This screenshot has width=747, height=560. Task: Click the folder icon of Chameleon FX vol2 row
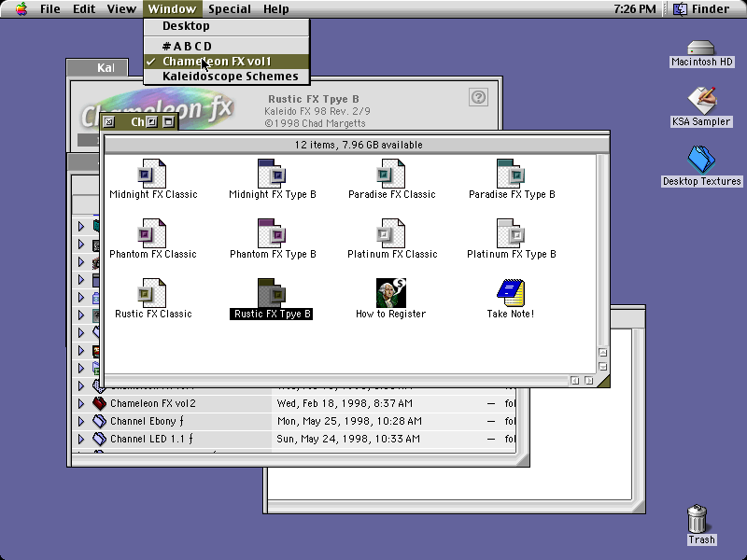tap(99, 403)
